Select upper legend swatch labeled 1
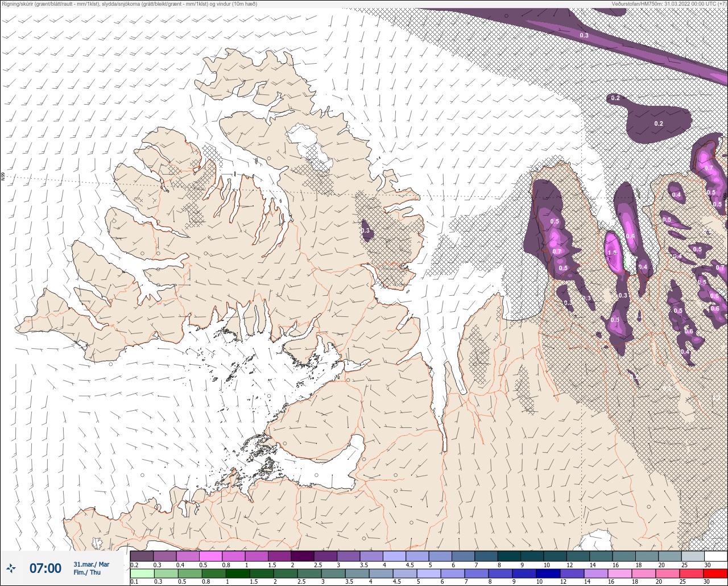This screenshot has width=728, height=586. 257,556
